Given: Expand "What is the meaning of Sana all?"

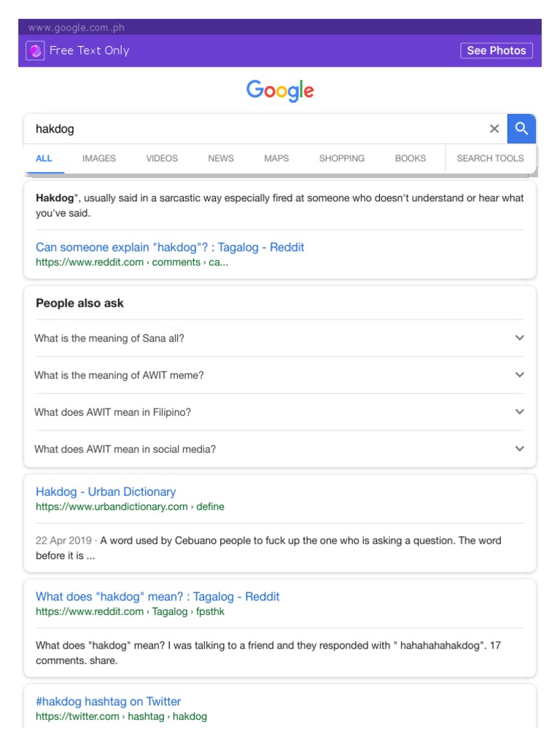Looking at the screenshot, I should (519, 338).
